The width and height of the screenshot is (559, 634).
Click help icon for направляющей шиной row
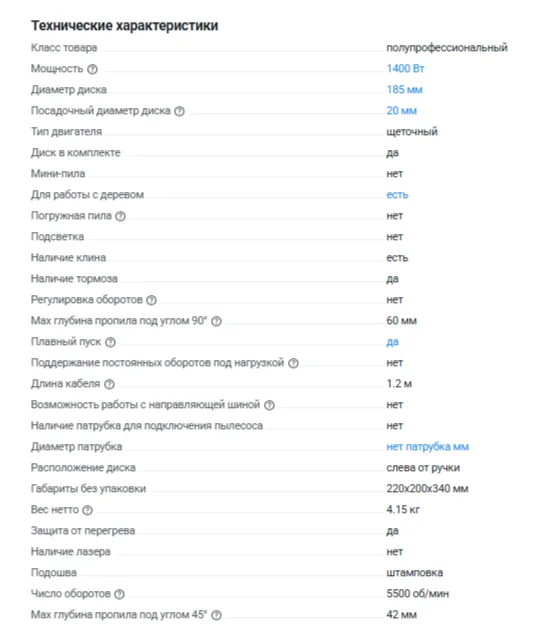pos(269,406)
